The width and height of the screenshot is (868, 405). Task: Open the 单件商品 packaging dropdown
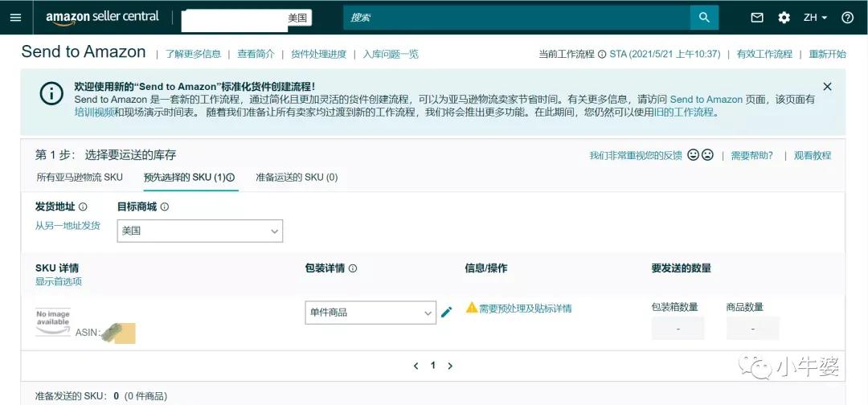coord(371,313)
